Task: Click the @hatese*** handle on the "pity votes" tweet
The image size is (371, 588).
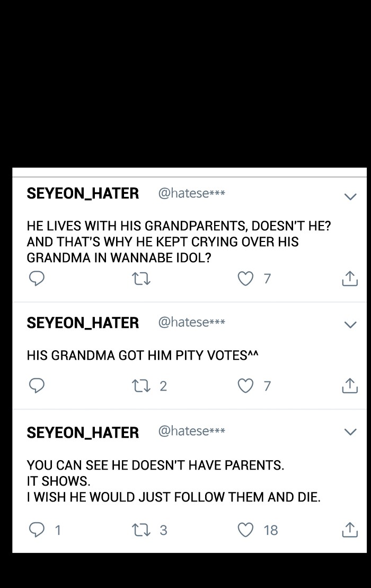Action: point(191,322)
